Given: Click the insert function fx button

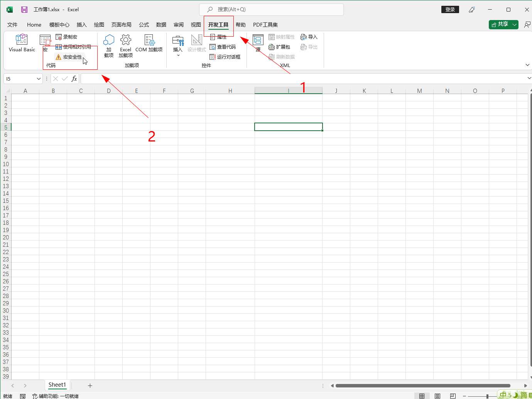Looking at the screenshot, I should [74, 79].
